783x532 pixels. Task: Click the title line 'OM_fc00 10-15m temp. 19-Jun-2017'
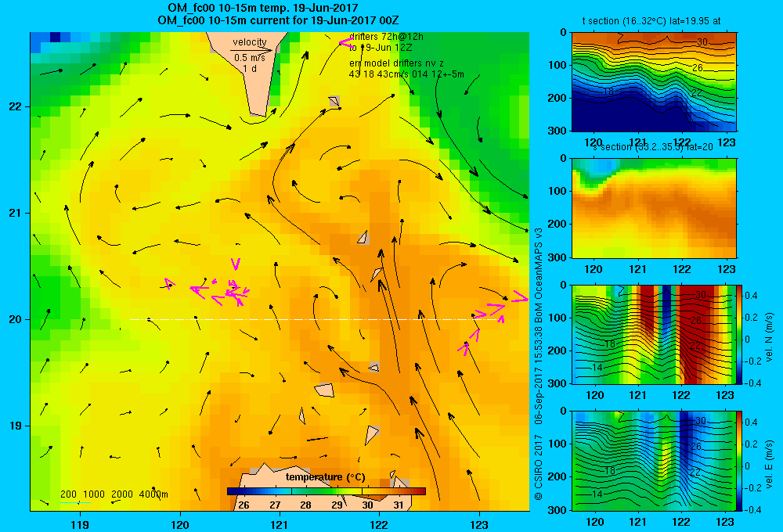tap(263, 8)
